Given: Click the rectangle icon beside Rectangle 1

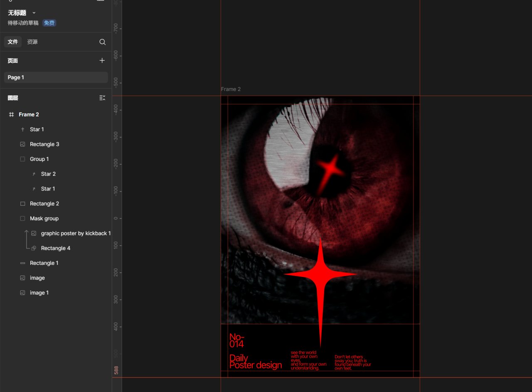Looking at the screenshot, I should click(x=22, y=263).
